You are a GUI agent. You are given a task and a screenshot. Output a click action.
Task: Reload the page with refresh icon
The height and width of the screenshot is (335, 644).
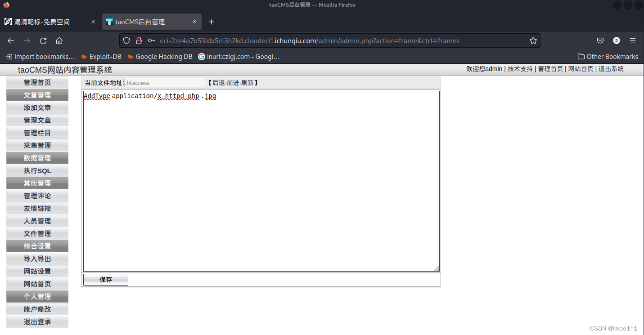[x=43, y=40]
